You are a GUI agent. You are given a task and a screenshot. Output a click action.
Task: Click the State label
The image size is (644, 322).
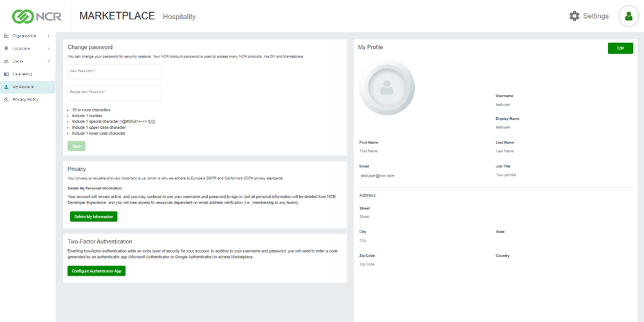pyautogui.click(x=501, y=232)
